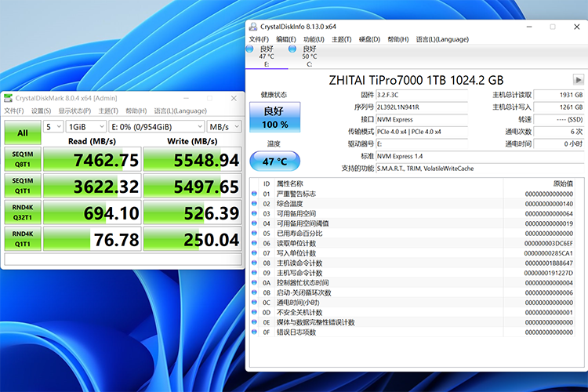The height and width of the screenshot is (392, 588).
Task: Click the status icon of attribute 0F 错误日志项数
Action: pyautogui.click(x=254, y=332)
